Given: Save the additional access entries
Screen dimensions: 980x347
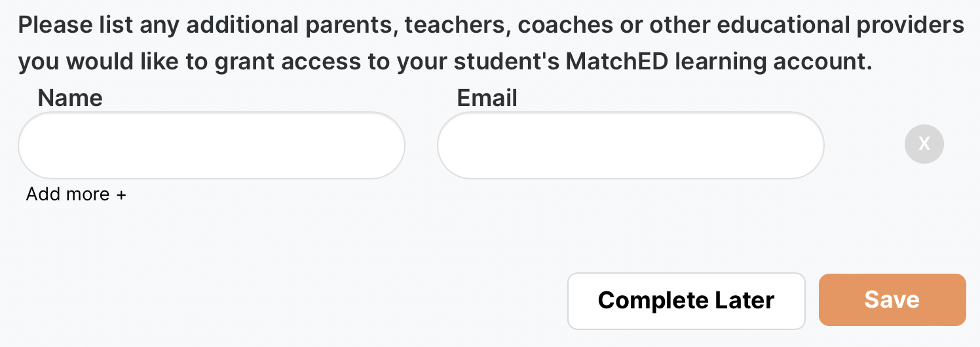Looking at the screenshot, I should (892, 300).
